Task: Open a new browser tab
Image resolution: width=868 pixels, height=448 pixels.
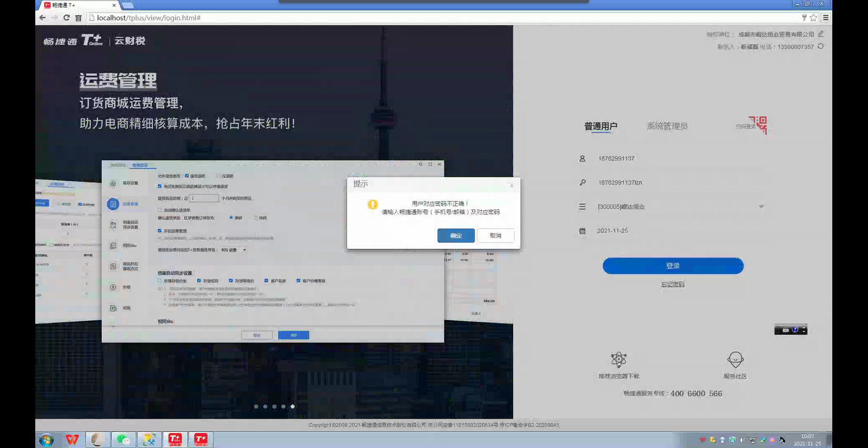Action: [x=128, y=5]
